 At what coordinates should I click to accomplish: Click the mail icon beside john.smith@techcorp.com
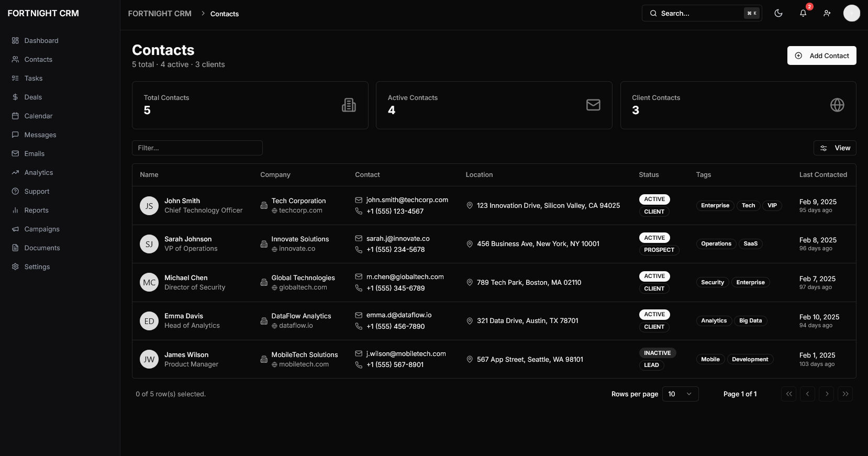(x=359, y=200)
